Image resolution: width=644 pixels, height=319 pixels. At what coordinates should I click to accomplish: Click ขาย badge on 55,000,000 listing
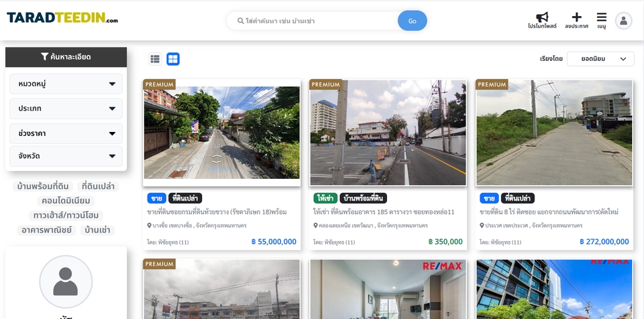[156, 198]
